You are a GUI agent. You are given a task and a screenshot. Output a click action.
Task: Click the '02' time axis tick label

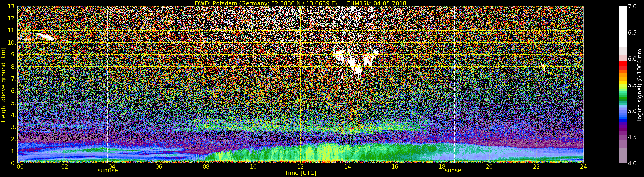(65, 167)
